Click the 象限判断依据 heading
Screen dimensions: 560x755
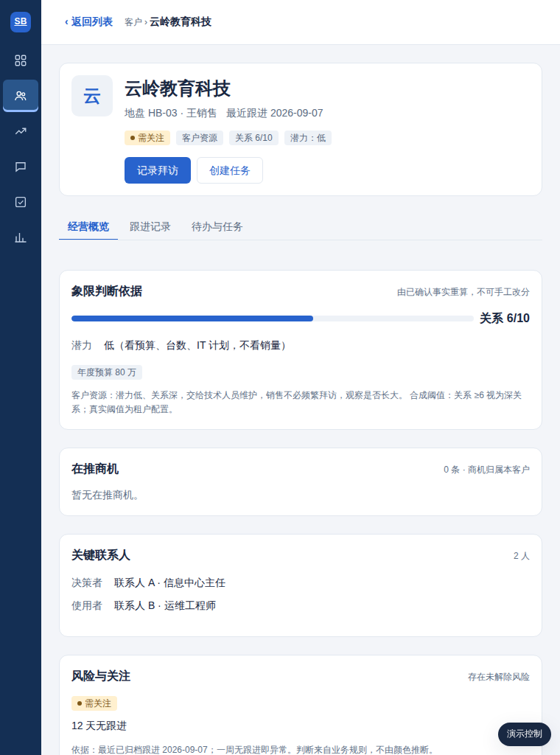(107, 291)
